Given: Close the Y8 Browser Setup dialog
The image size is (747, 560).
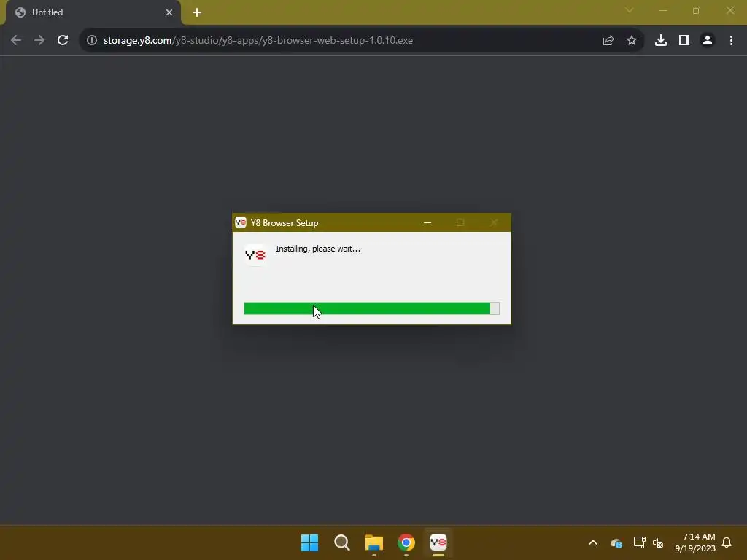Looking at the screenshot, I should click(494, 223).
